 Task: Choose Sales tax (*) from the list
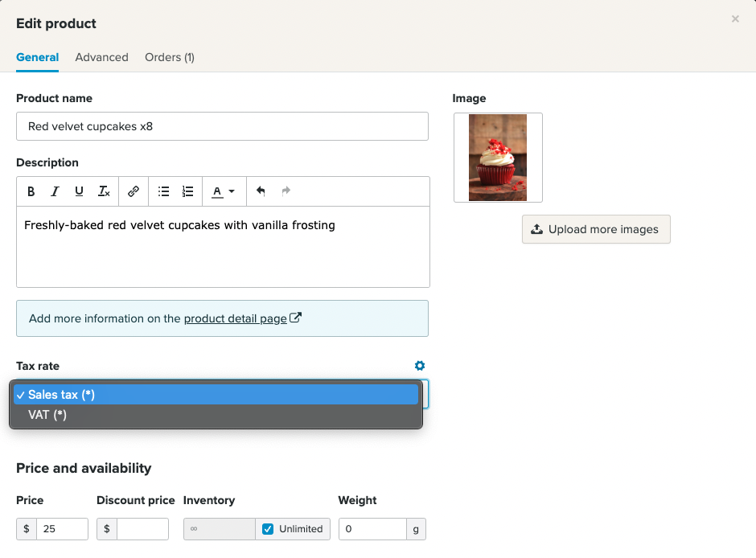pyautogui.click(x=61, y=395)
